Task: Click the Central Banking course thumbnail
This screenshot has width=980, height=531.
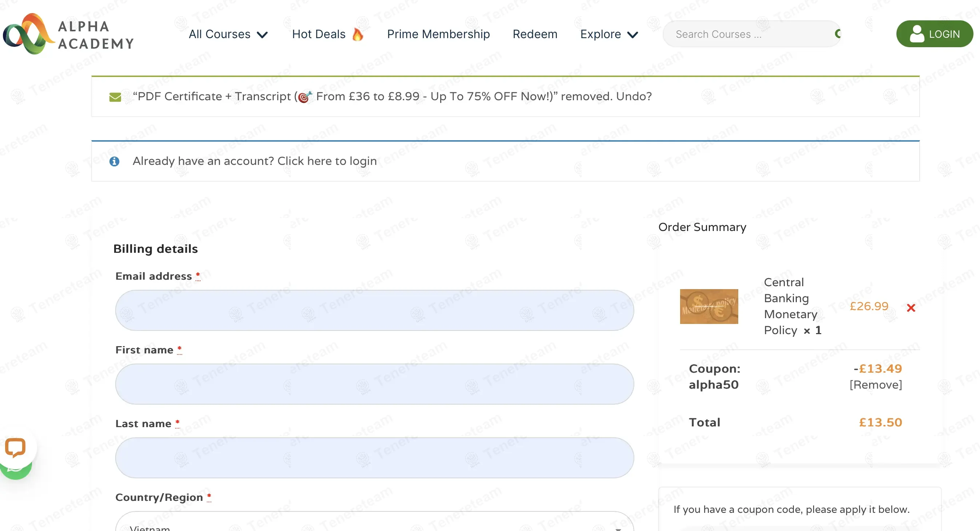Action: tap(709, 307)
